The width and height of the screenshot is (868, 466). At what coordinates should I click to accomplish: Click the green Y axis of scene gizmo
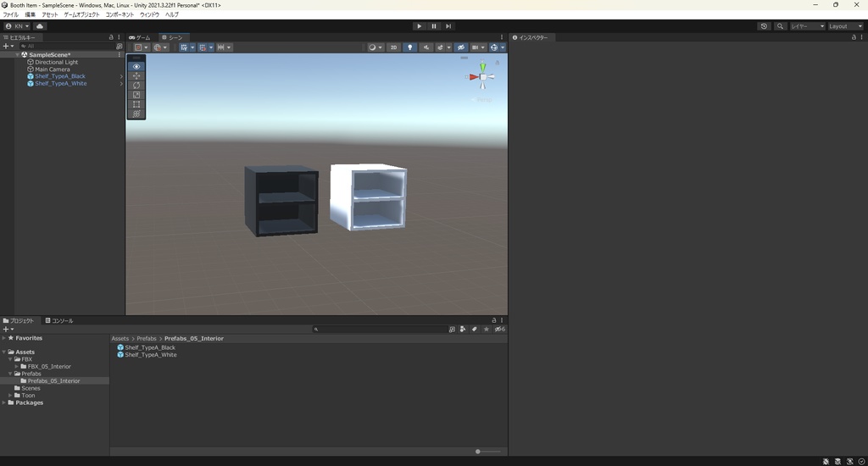(x=482, y=67)
